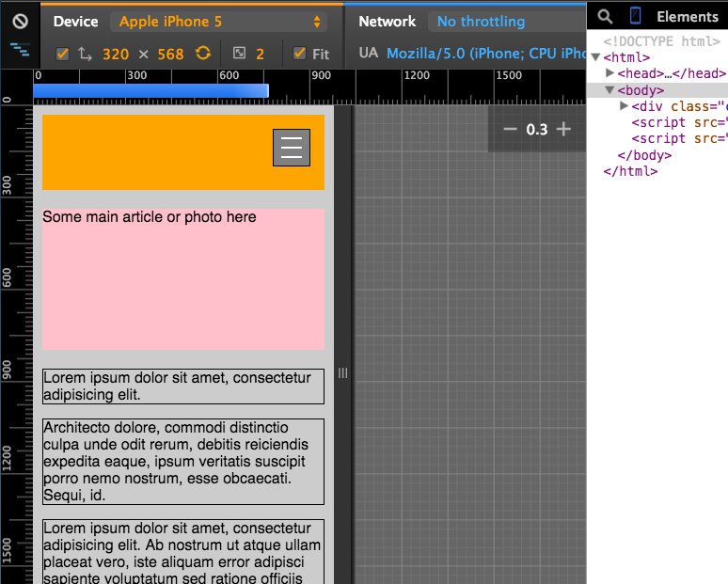Image resolution: width=728 pixels, height=584 pixels.
Task: Click the first 'Lorem ipsum dolor sit amet' box
Action: pos(183,387)
